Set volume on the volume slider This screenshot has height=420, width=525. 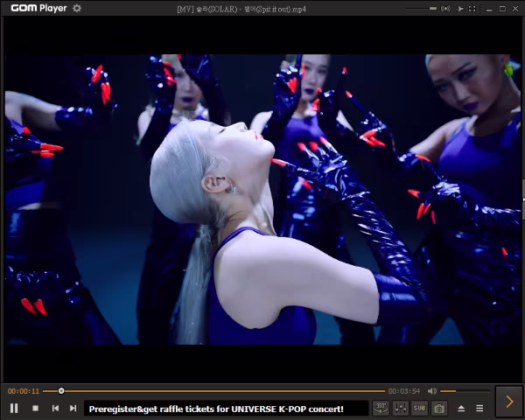coord(465,391)
